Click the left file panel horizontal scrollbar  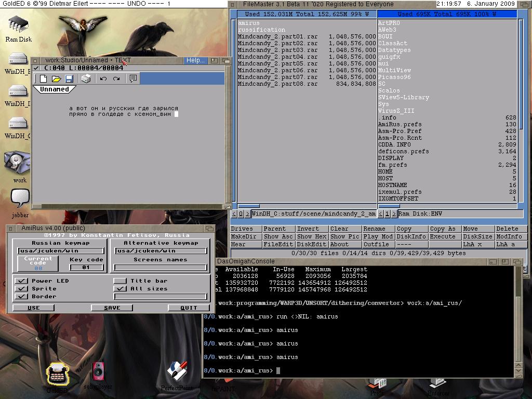point(307,206)
